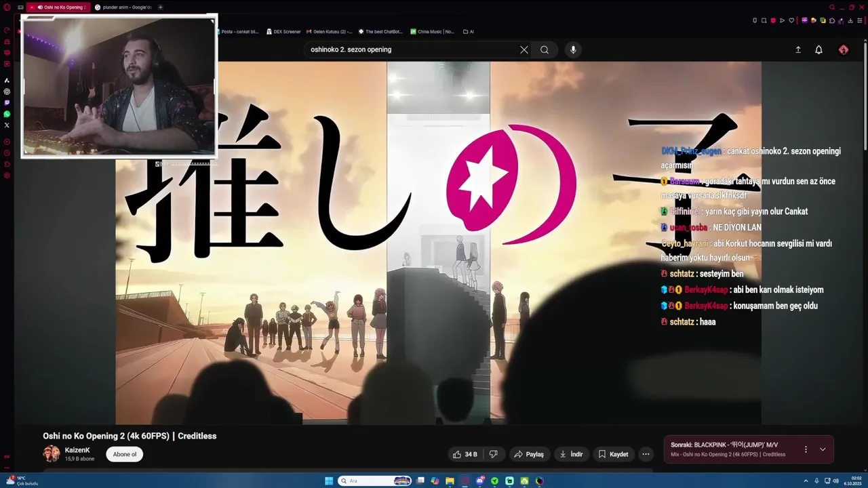Open The best ChatBot bookmark
The image size is (868, 488).
(x=380, y=31)
